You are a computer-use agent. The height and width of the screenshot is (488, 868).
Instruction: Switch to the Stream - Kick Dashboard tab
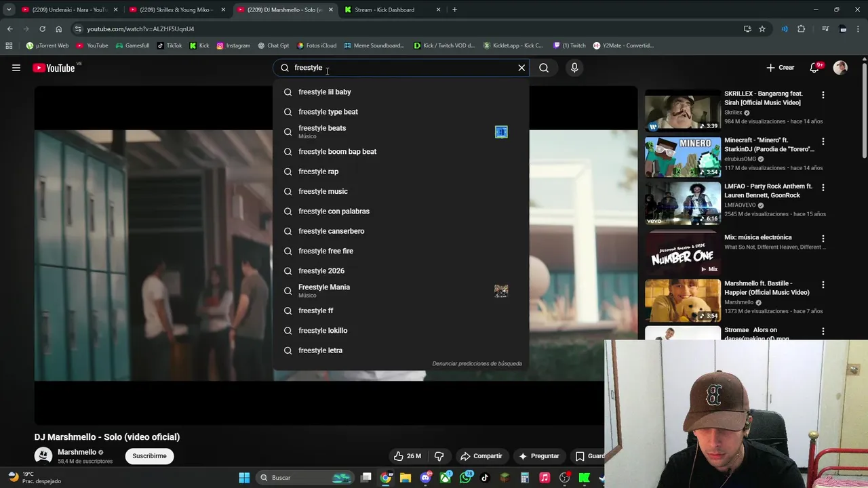[392, 9]
